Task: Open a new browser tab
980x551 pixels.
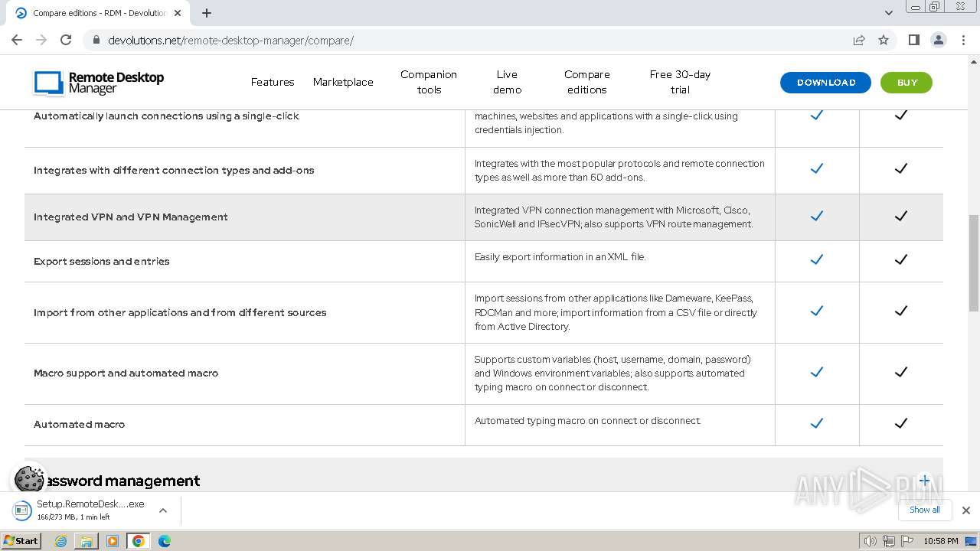Action: [x=207, y=13]
